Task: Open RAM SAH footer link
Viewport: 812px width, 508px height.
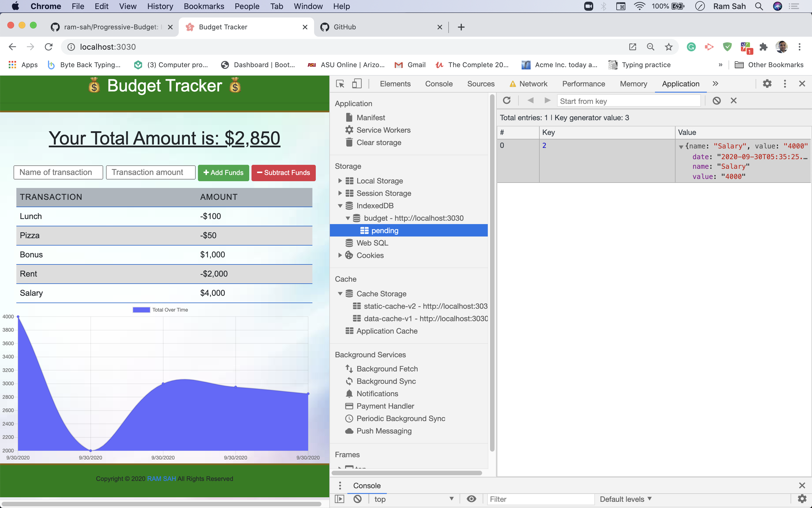Action: 161,478
